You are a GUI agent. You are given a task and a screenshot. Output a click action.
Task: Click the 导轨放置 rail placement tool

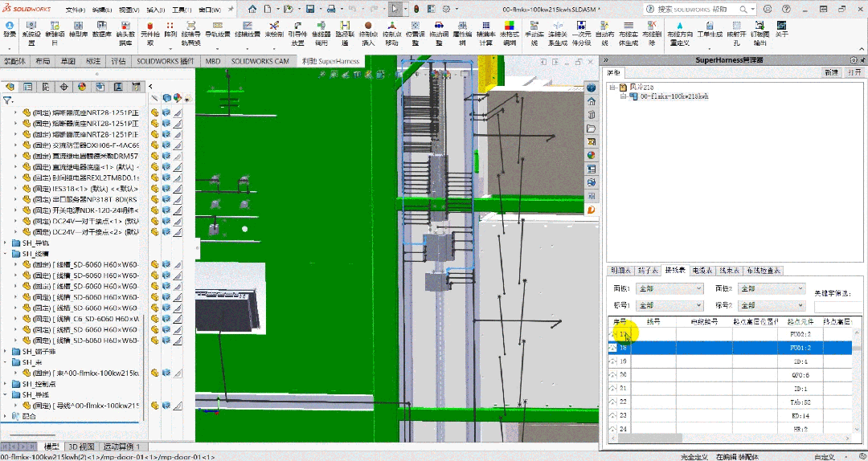(218, 30)
